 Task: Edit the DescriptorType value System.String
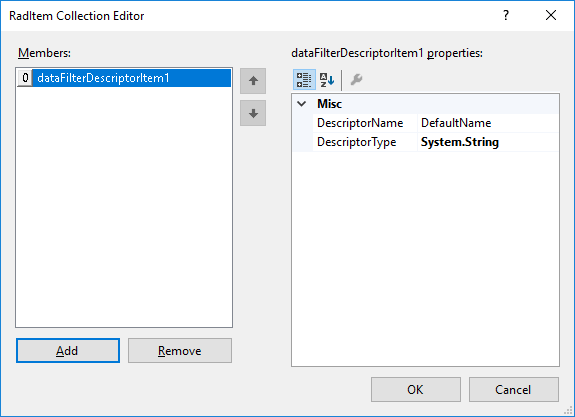(488, 142)
